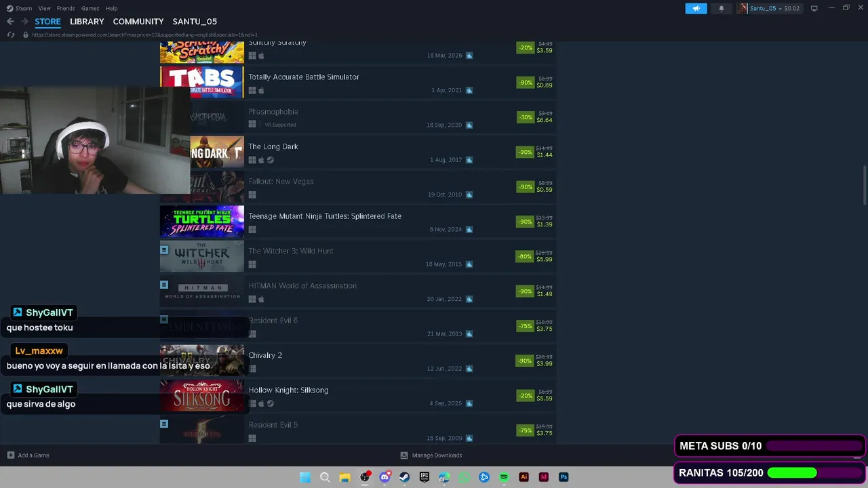The height and width of the screenshot is (488, 868).
Task: Click the in-library badge on HITMAN thumbnail
Action: coord(164,285)
